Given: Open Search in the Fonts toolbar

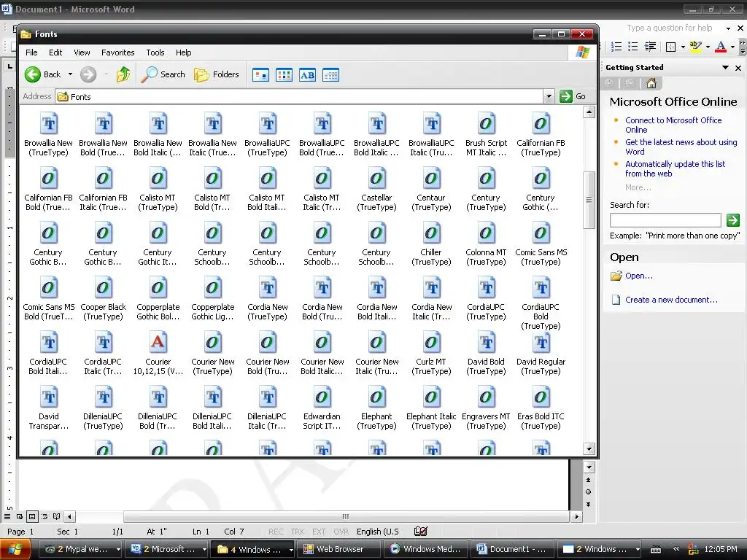Looking at the screenshot, I should pyautogui.click(x=163, y=74).
